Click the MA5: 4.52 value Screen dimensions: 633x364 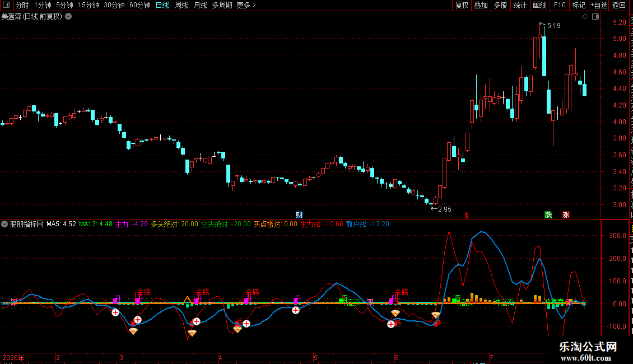click(x=62, y=224)
